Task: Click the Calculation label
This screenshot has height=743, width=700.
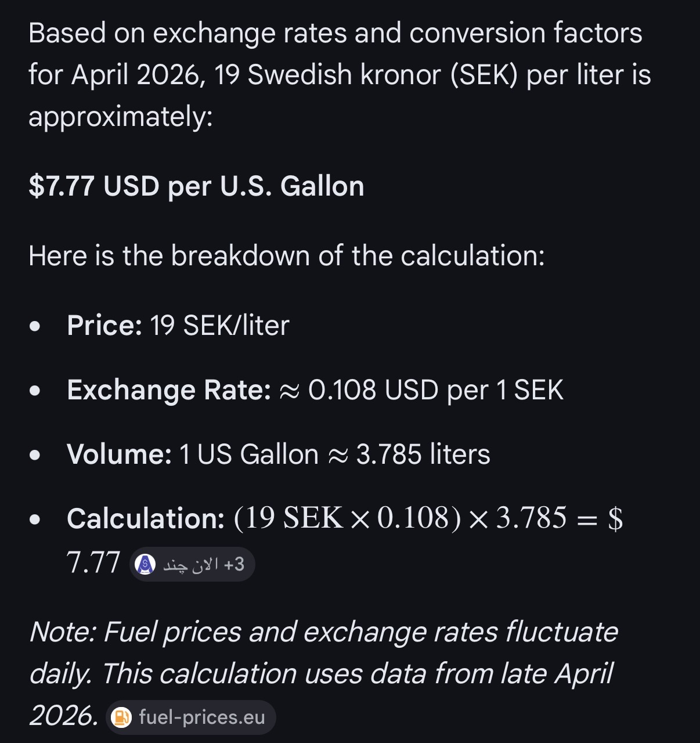Action: [x=146, y=518]
